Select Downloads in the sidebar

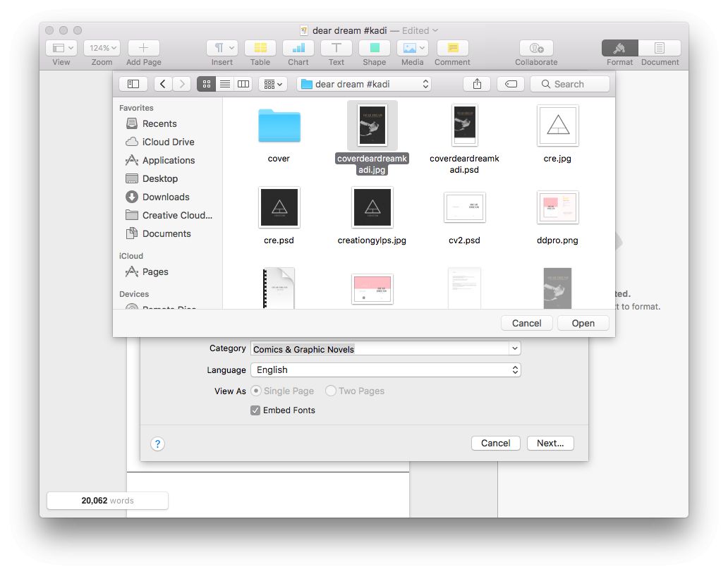pos(166,197)
